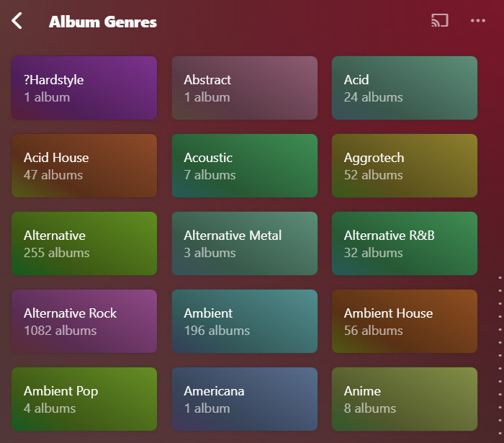Open the Acid House genre
The height and width of the screenshot is (443, 504).
pos(84,166)
